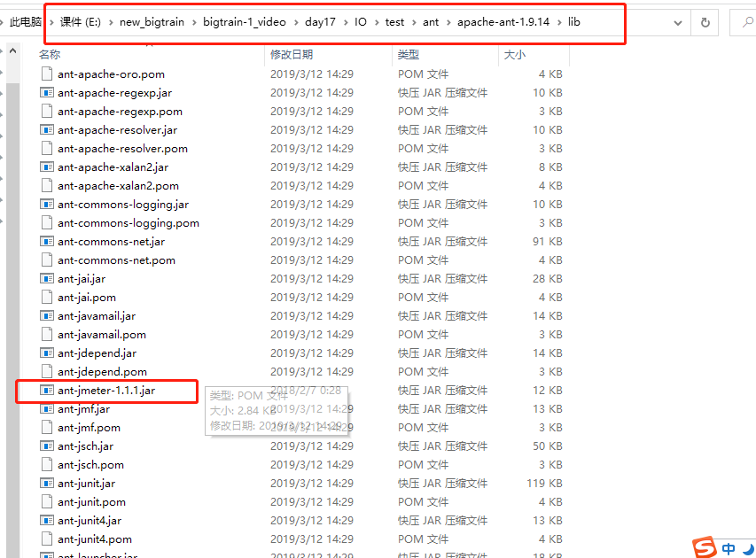Click the ant-javamail.pom file icon
Viewport: 756px width, 558px height.
click(47, 335)
